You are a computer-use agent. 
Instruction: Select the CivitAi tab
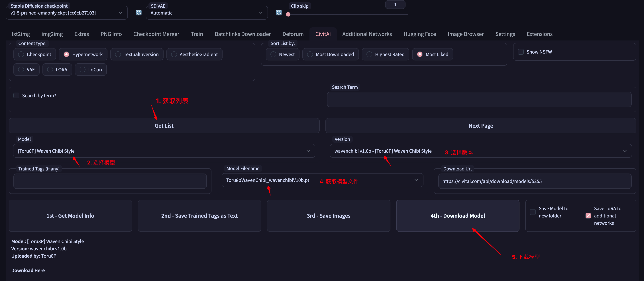click(x=323, y=34)
